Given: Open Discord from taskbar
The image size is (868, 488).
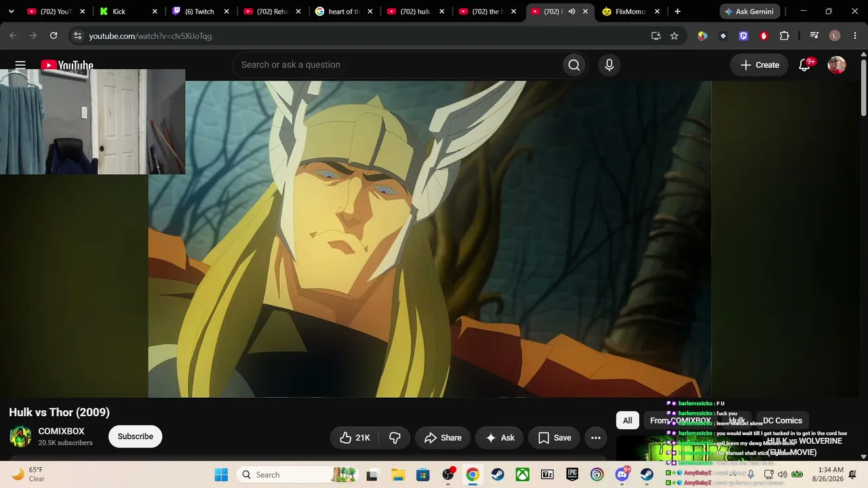Looking at the screenshot, I should tap(622, 475).
